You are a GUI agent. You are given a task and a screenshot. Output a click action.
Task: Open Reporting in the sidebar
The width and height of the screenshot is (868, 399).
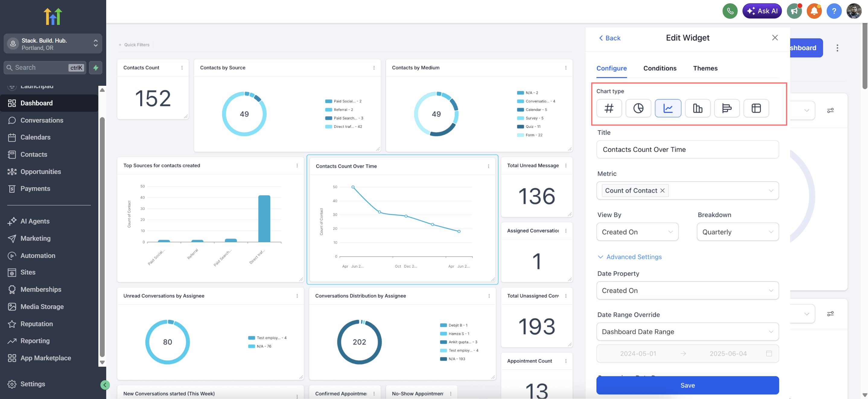click(x=49, y=341)
